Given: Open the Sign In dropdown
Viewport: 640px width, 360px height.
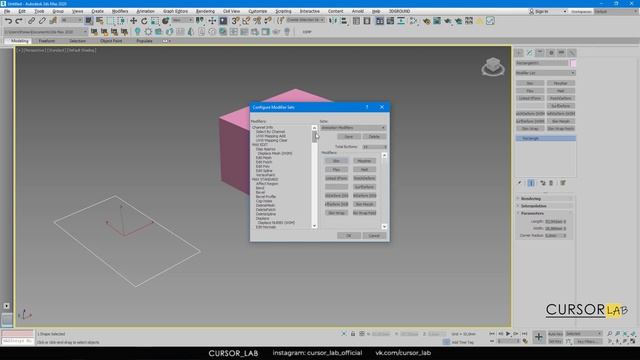Looking at the screenshot, I should point(547,11).
